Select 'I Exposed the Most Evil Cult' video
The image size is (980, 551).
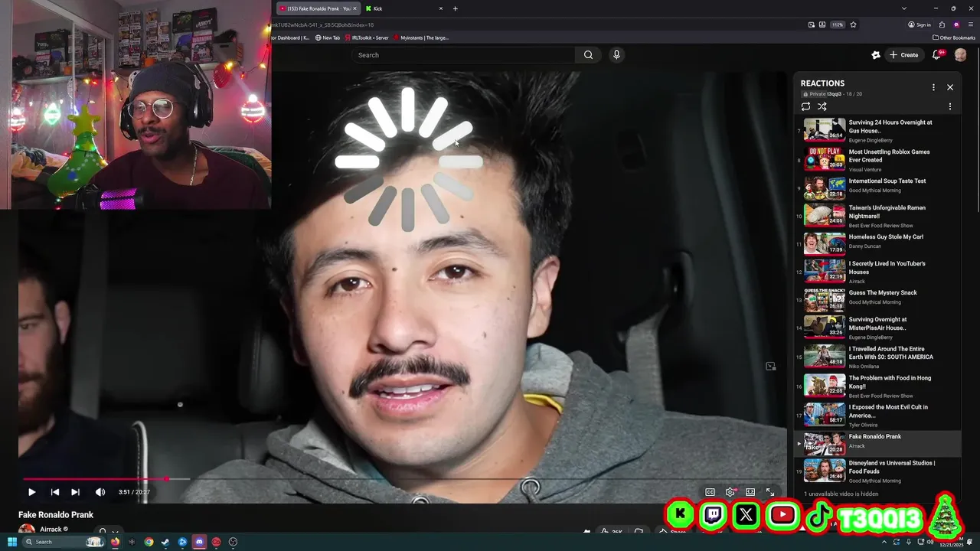[x=878, y=415]
